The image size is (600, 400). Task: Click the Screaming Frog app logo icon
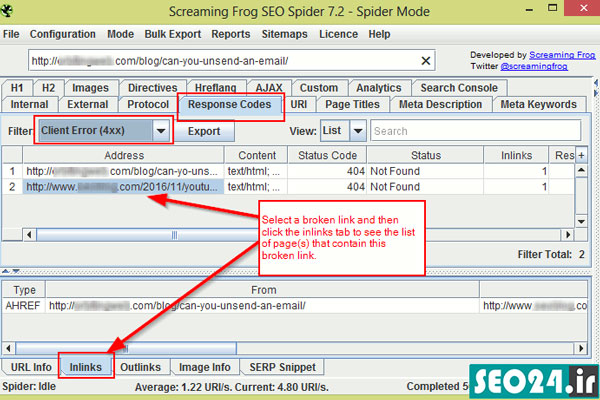click(x=7, y=11)
